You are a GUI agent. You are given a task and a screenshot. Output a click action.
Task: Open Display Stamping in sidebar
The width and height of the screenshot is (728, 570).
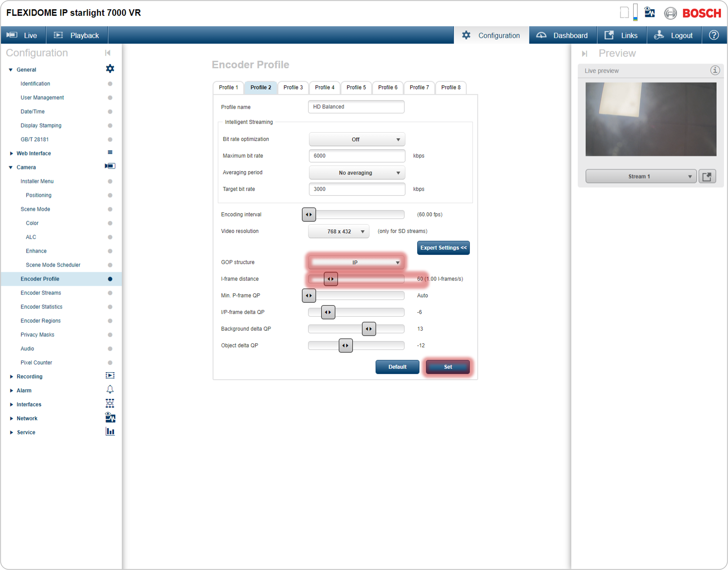click(41, 125)
